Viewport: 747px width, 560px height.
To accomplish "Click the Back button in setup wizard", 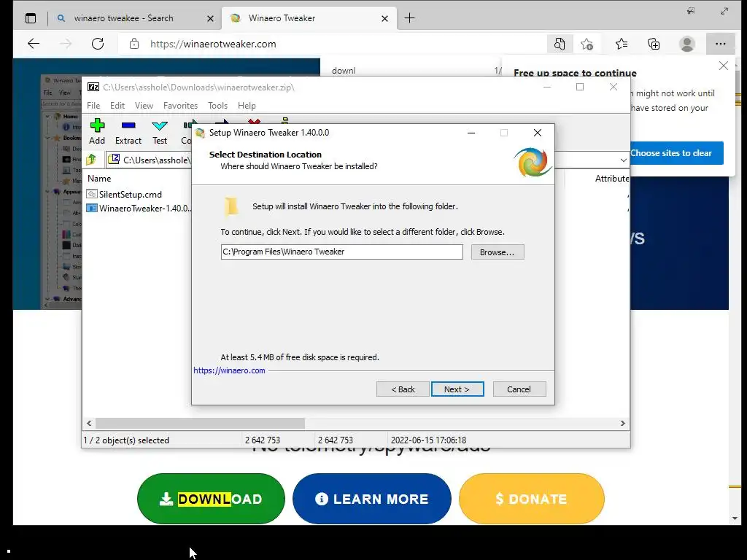I will point(403,389).
